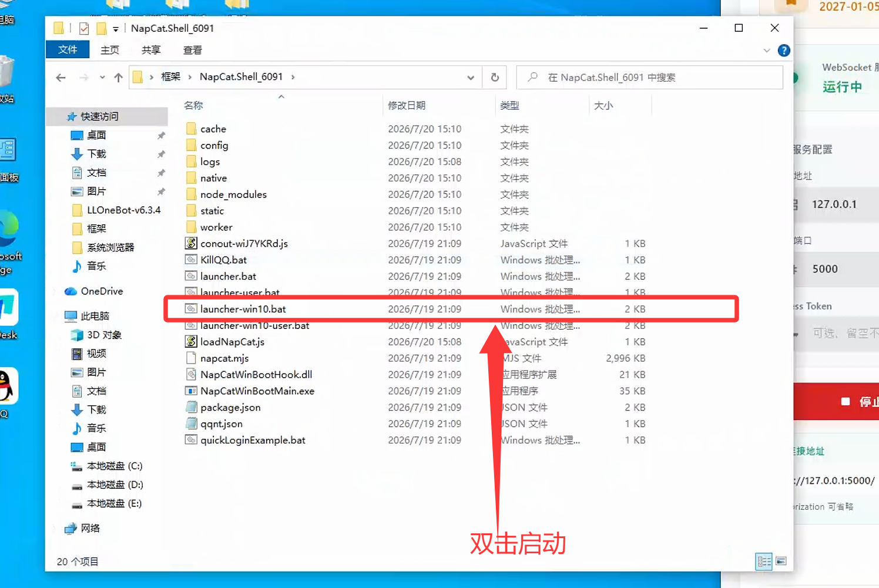Open 视频 in navigation pane
The height and width of the screenshot is (588, 879).
tap(89, 354)
